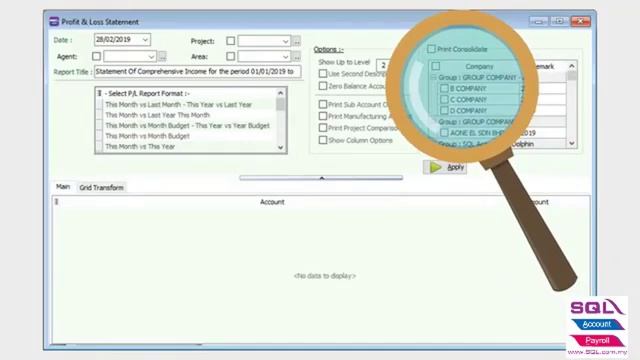Image resolution: width=640 pixels, height=360 pixels.
Task: Tick the Zero Balance Account checkbox
Action: [323, 86]
